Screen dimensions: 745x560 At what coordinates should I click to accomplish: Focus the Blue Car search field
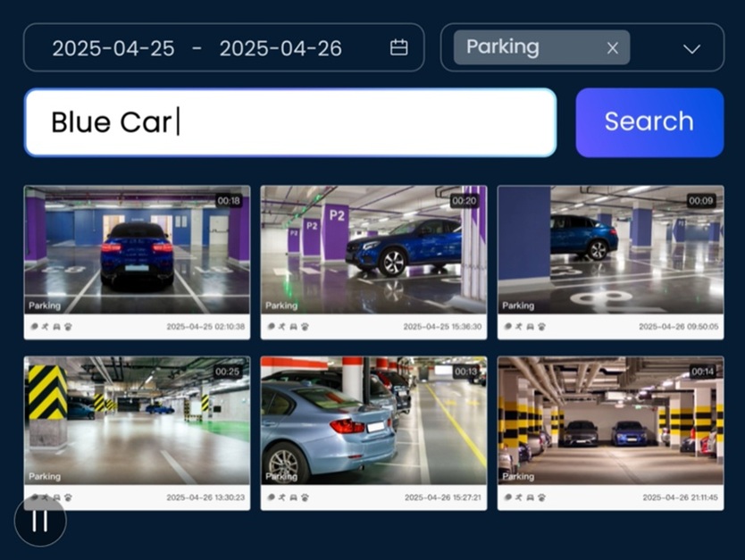290,122
